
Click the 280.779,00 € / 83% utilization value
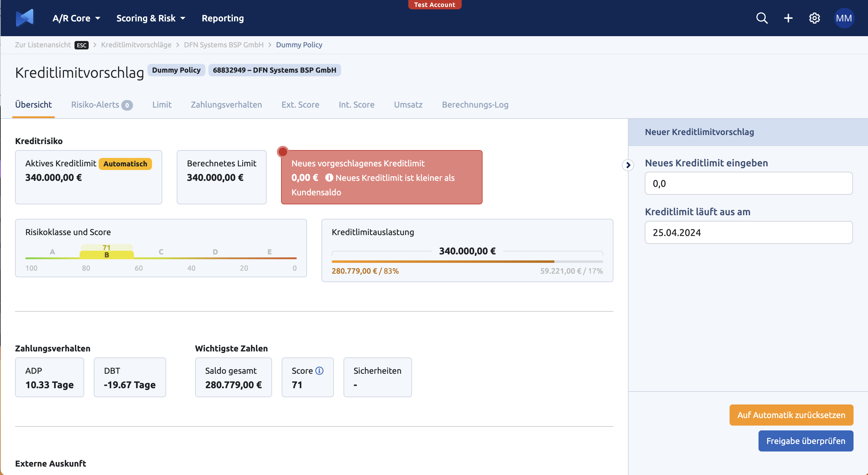tap(365, 271)
